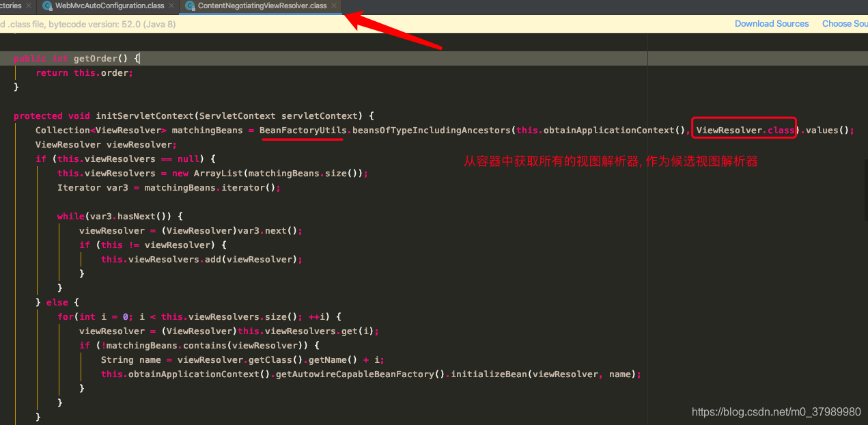Click the 'this.viewResolvers.get(i);' assignment line
This screenshot has width=868, height=425.
[x=229, y=331]
